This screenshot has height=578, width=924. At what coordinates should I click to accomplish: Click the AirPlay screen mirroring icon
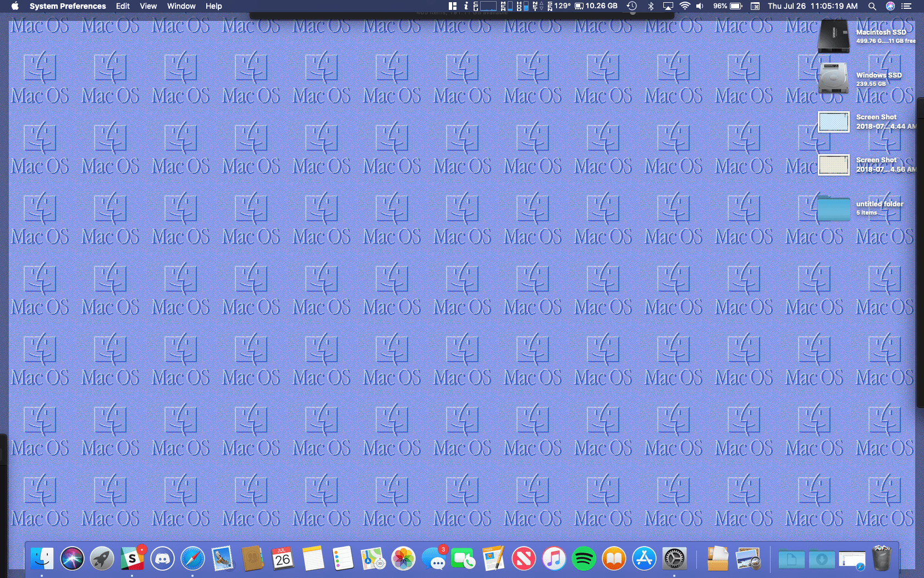(x=667, y=6)
